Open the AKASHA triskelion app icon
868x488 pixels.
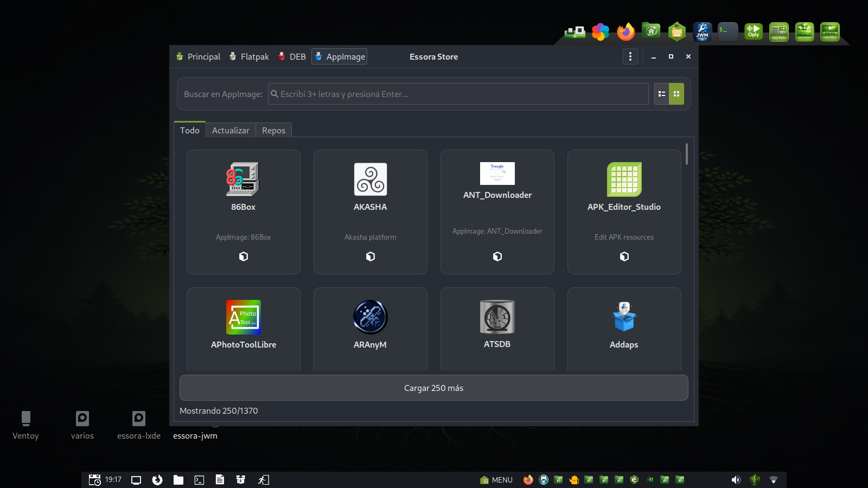[x=371, y=179]
